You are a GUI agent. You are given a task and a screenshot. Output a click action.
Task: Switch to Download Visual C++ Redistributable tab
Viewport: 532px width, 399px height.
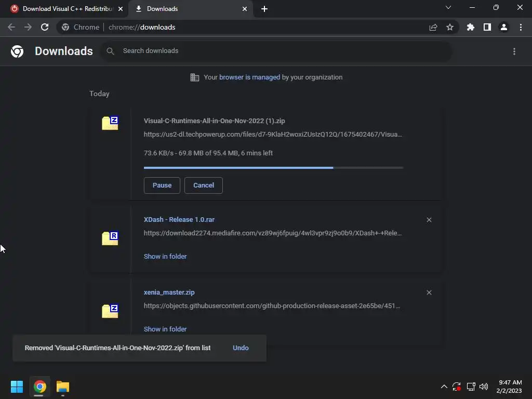(x=67, y=9)
